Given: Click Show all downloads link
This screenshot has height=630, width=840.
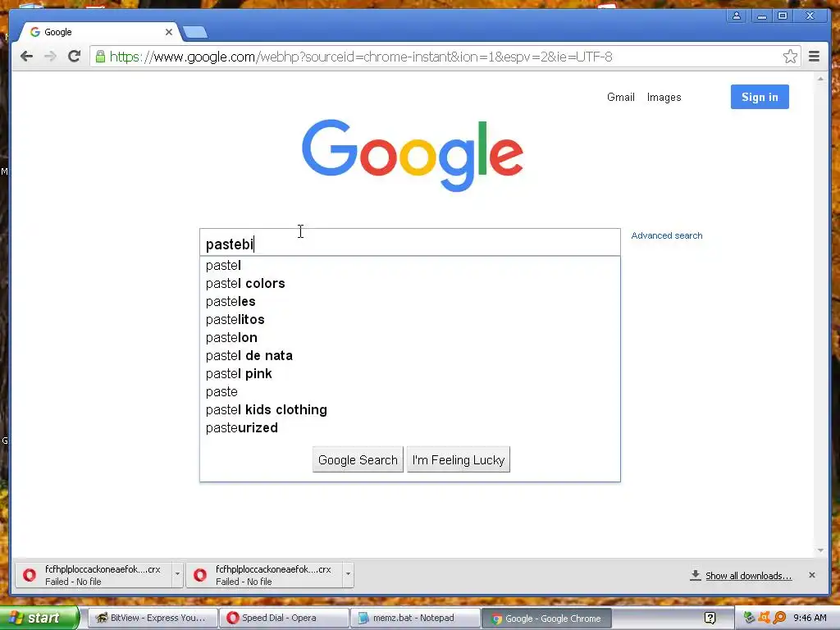Looking at the screenshot, I should [x=748, y=576].
